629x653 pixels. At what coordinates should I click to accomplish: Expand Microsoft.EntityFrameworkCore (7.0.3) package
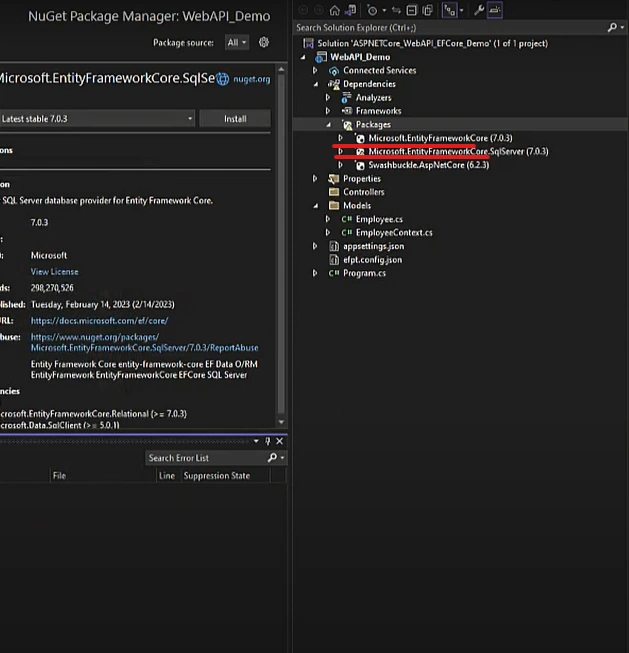[340, 138]
